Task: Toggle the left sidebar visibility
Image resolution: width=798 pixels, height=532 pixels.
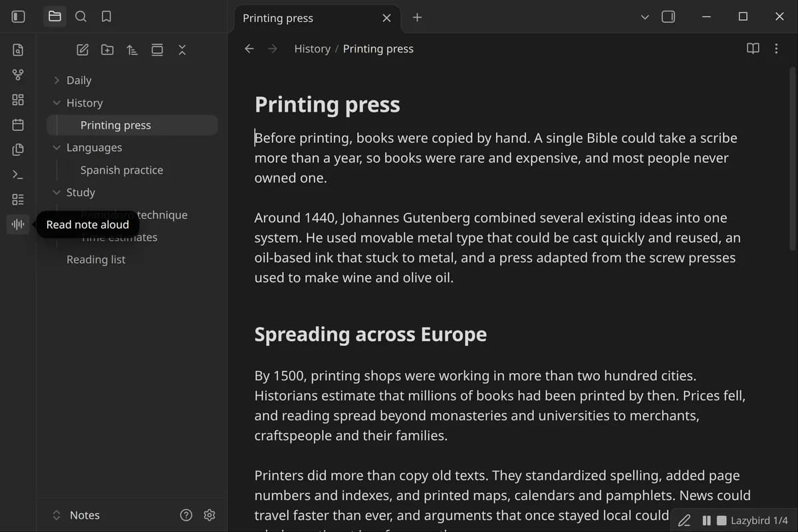Action: tap(19, 17)
